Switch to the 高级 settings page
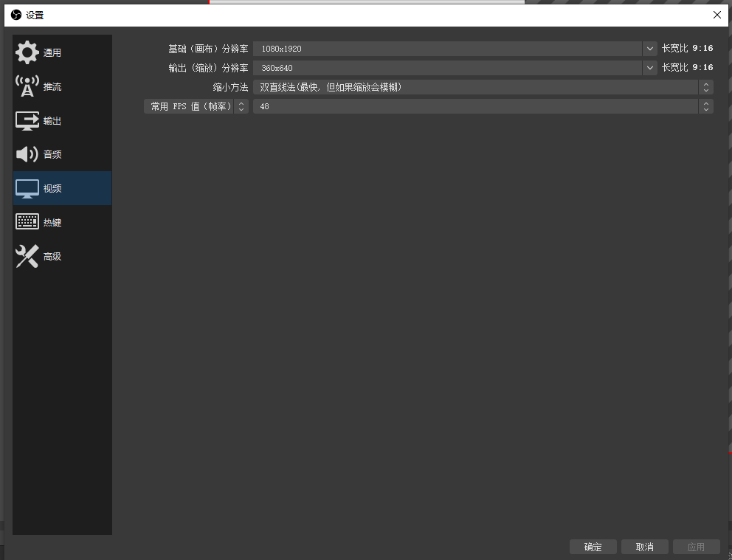 pyautogui.click(x=62, y=256)
